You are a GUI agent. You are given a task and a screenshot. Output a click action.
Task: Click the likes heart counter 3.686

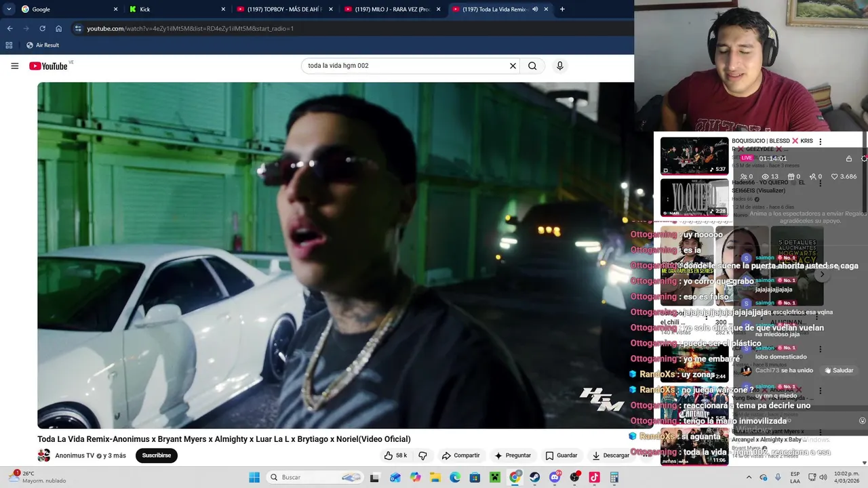point(844,176)
